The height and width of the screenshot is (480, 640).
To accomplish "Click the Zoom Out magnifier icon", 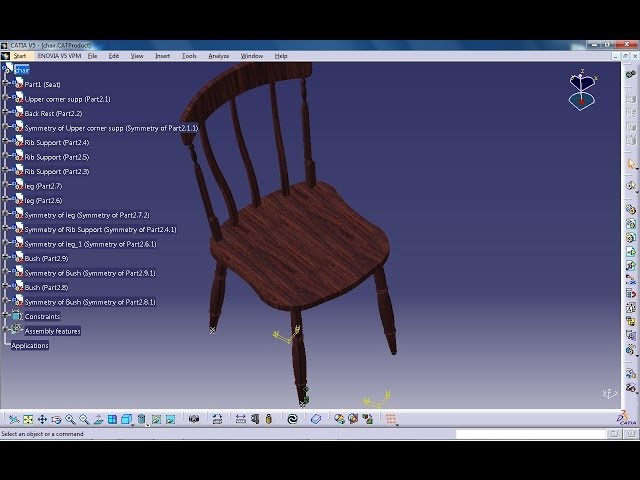I will (x=84, y=419).
